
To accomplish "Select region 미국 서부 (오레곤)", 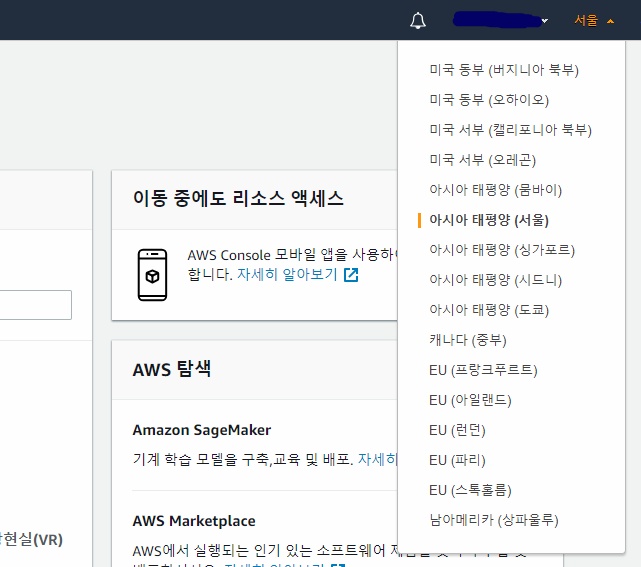I will coord(482,160).
